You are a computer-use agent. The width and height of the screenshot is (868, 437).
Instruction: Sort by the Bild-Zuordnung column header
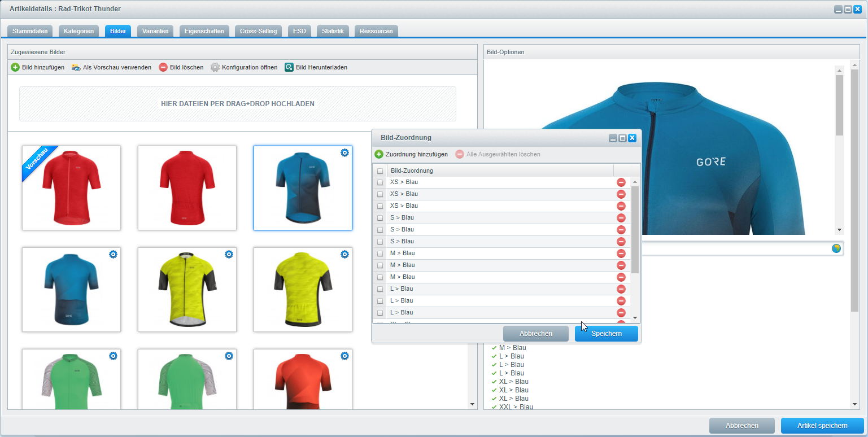500,171
